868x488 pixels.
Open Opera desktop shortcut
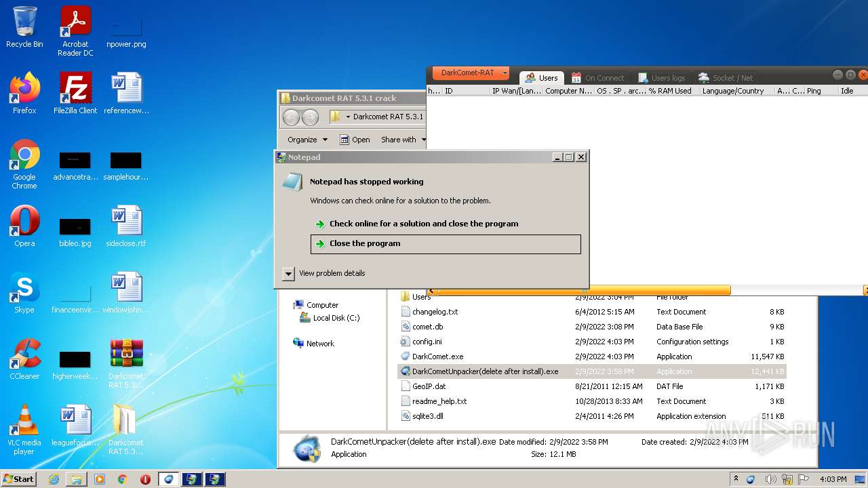(24, 226)
